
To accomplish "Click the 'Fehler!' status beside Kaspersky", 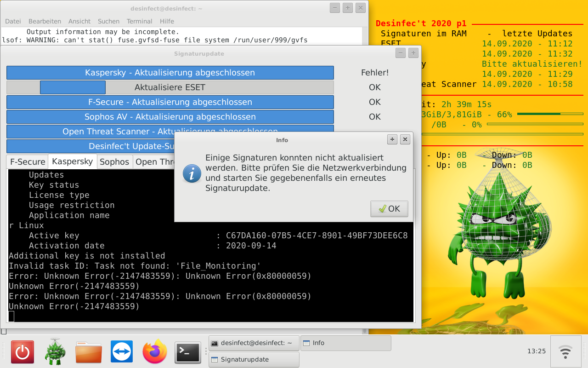I will [375, 73].
